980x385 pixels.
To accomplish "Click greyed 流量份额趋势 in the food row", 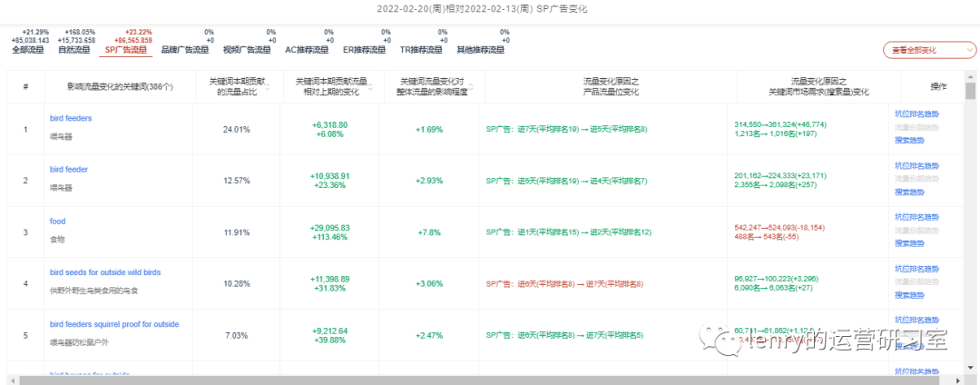I will [x=916, y=230].
